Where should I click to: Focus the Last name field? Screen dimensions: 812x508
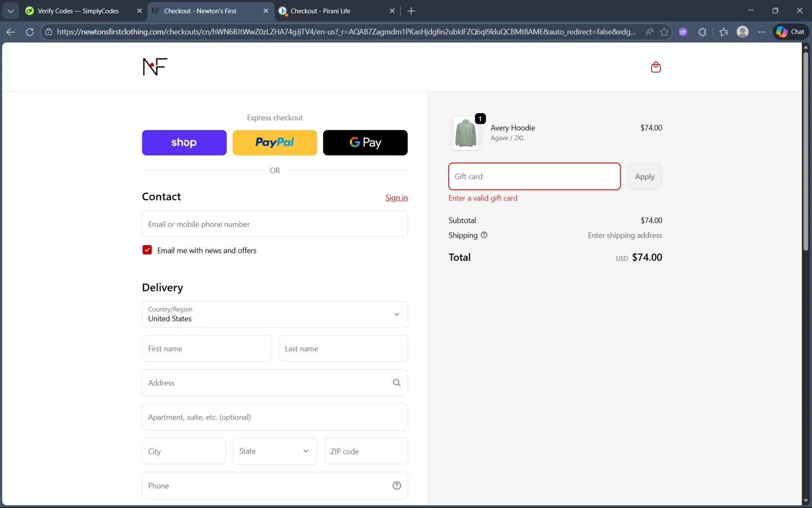(x=343, y=349)
